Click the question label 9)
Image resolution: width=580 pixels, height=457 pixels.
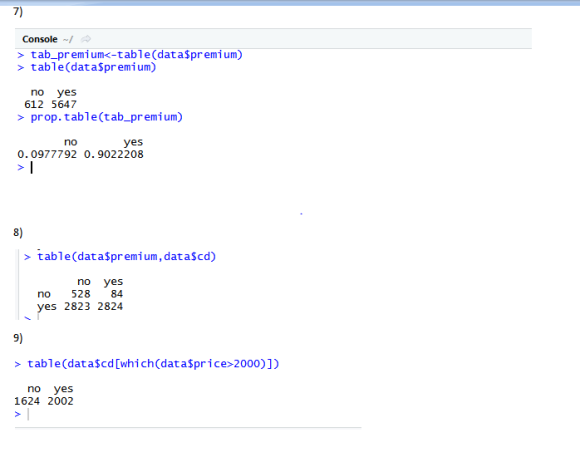tap(18, 338)
